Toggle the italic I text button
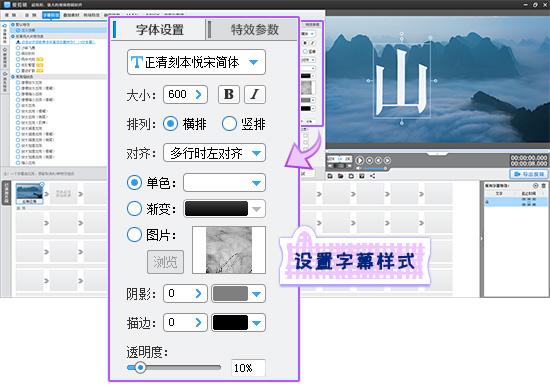Screen dimensions: 550x389 pyautogui.click(x=255, y=94)
